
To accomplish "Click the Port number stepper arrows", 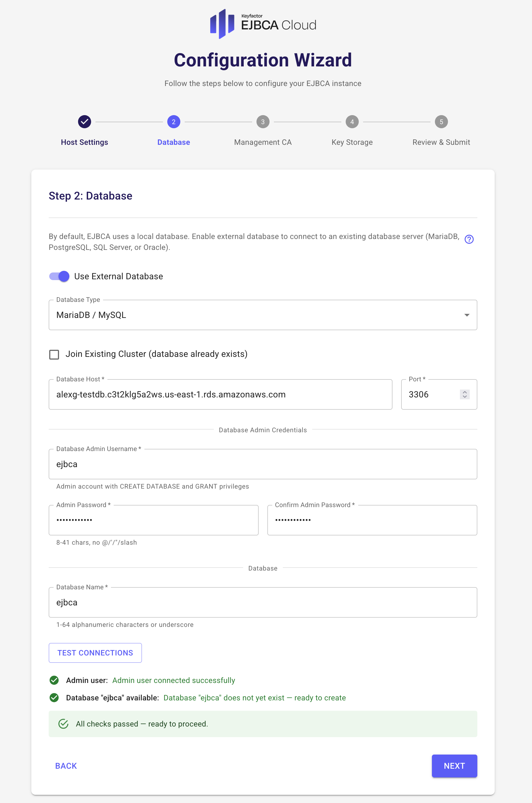I will [x=465, y=394].
